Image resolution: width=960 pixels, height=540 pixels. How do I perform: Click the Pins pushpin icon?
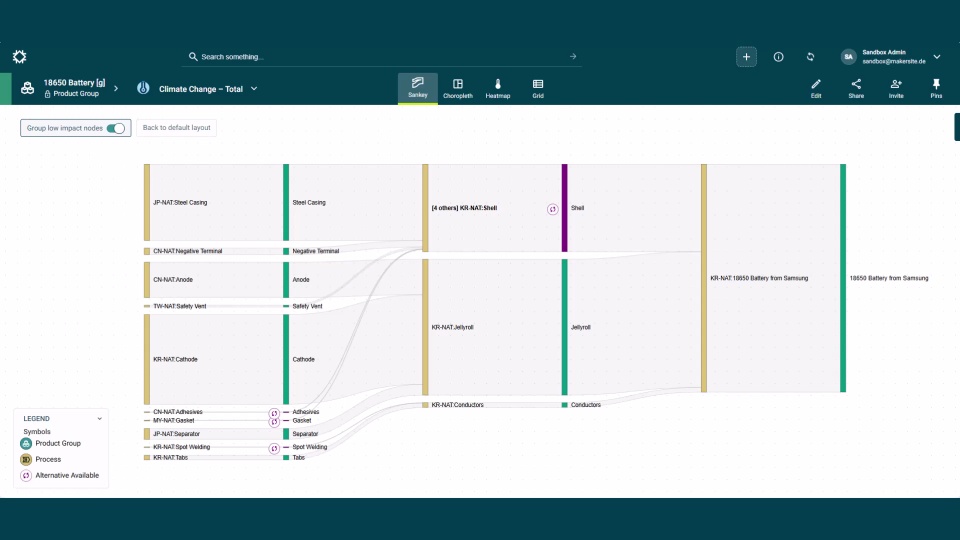936,88
